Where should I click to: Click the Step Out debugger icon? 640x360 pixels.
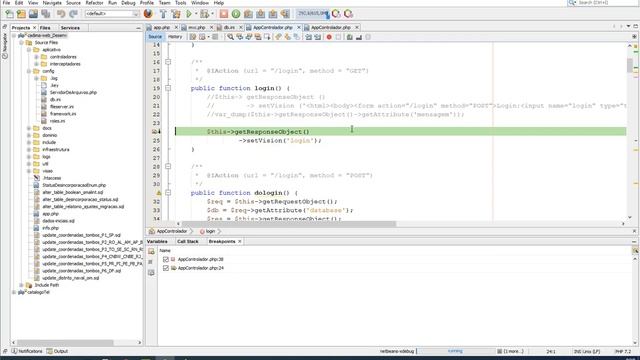tap(273, 14)
